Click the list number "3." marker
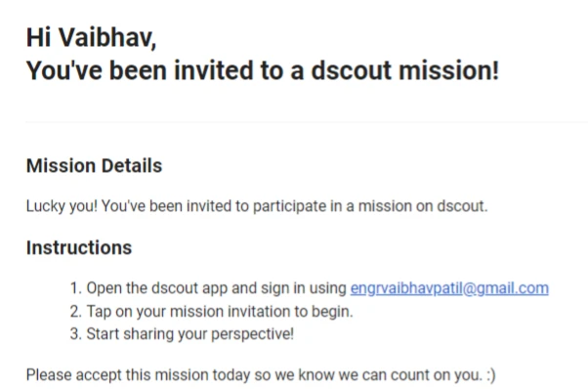Screen dimensions: 588x389 76,334
